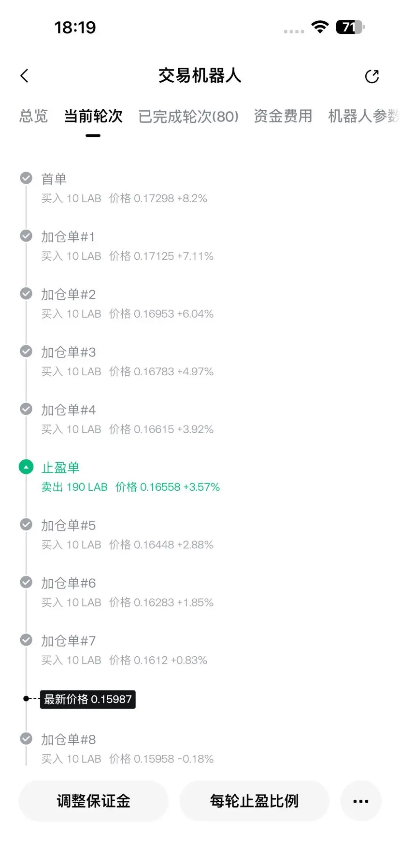Tap the back arrow icon
This screenshot has width=400, height=868.
[25, 76]
